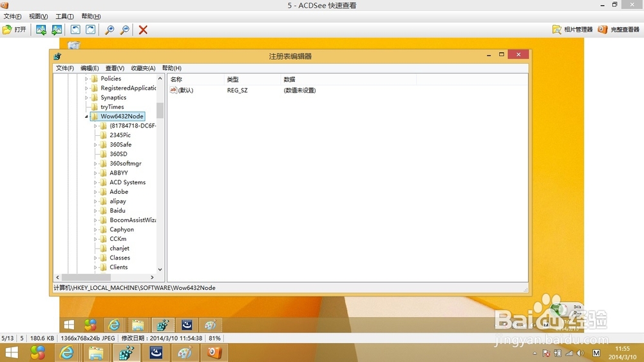This screenshot has width=644, height=362.
Task: Go to the next image in ACDSee
Action: [57, 30]
